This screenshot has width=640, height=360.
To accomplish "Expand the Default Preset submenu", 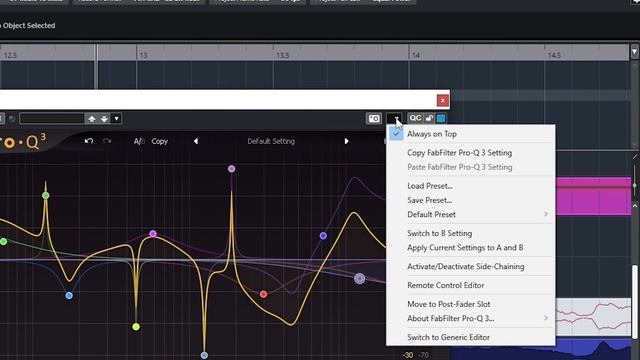I will click(471, 214).
